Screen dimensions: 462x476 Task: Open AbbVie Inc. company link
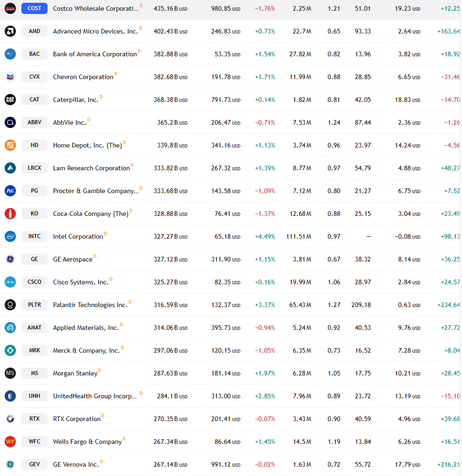click(69, 122)
